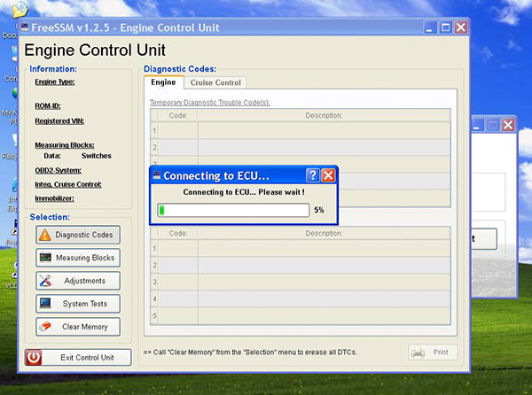Close the FreeSSM Engine Control Unit window
The height and width of the screenshot is (395, 532).
(461, 27)
